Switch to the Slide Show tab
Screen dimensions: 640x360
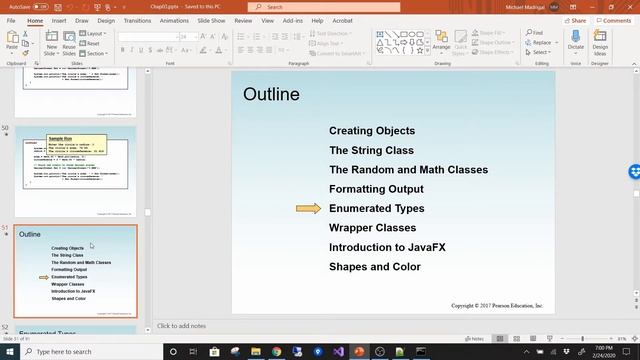click(211, 20)
